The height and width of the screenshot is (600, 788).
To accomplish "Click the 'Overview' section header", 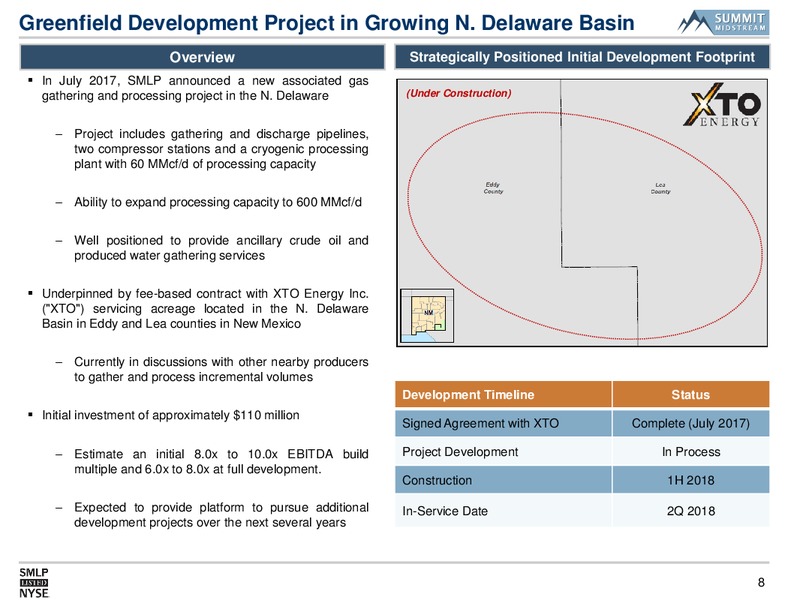I will click(x=202, y=57).
